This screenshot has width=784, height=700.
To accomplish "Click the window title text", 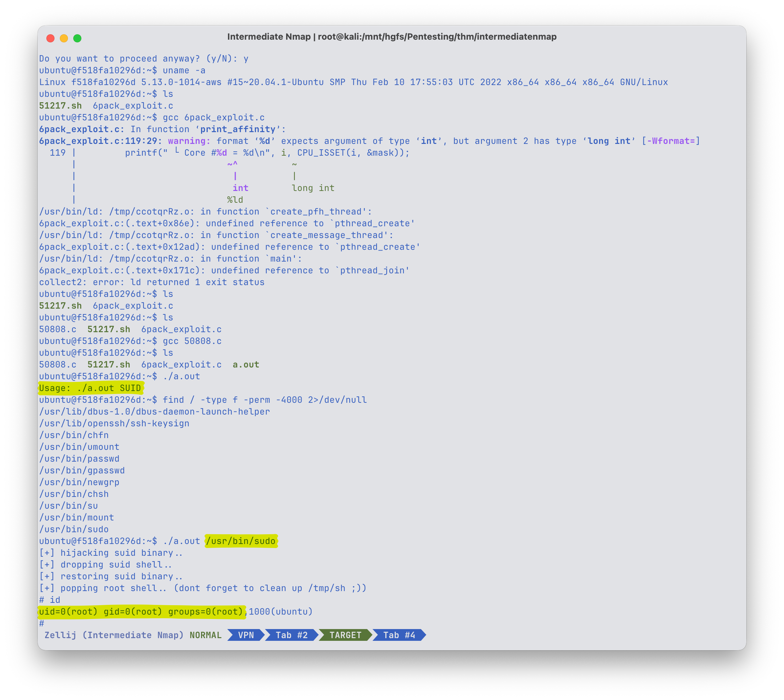I will coord(392,37).
